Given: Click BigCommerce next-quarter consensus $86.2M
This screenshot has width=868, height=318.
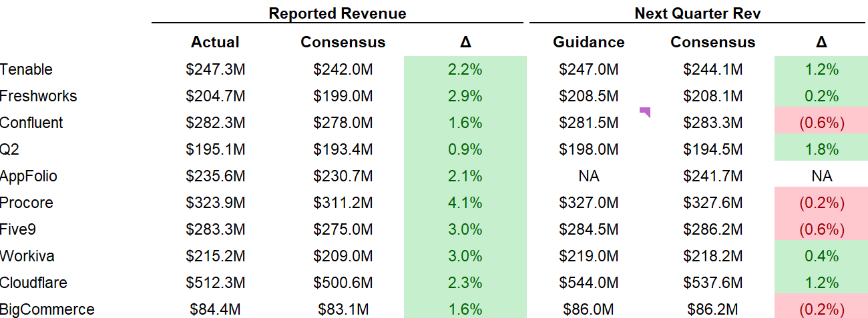Looking at the screenshot, I should tap(712, 309).
